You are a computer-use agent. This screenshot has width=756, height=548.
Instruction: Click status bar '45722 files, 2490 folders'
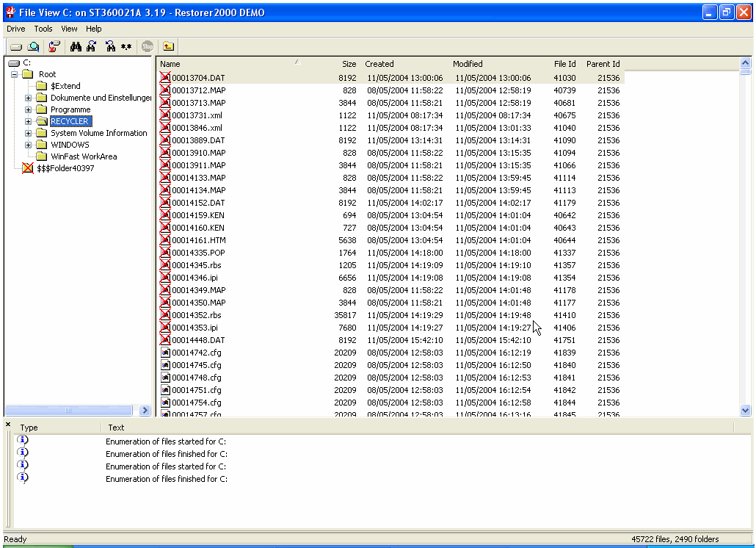coord(675,539)
